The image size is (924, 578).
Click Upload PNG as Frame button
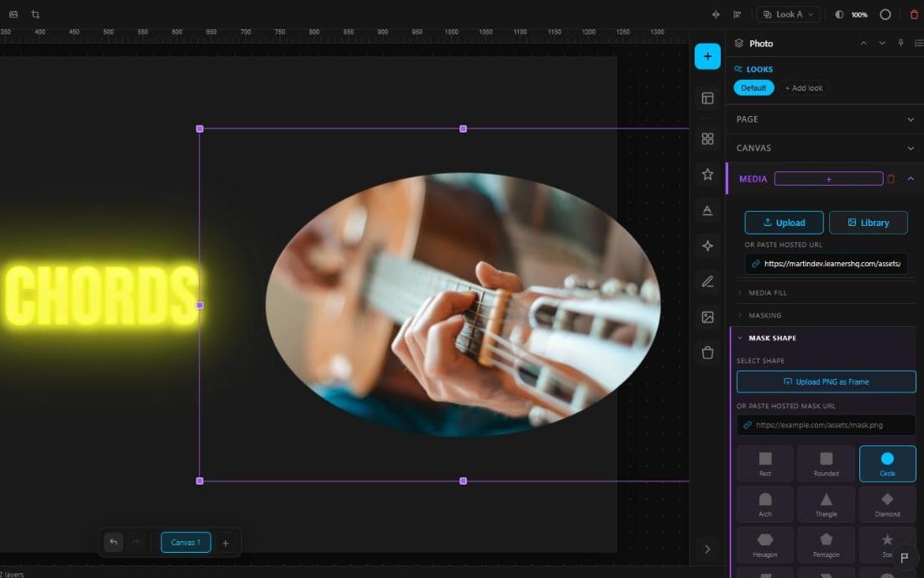[x=827, y=381]
